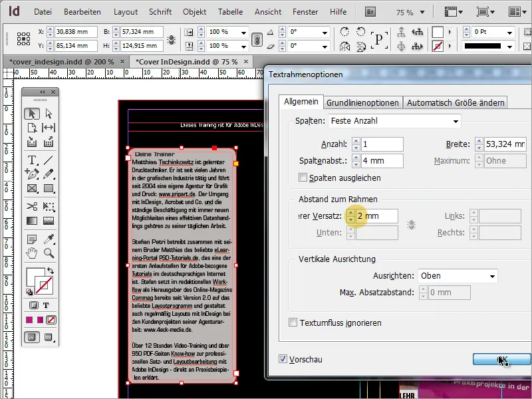Uncheck the Vorschau preview checkbox
Screen dimensions: 532x399
pyautogui.click(x=283, y=359)
